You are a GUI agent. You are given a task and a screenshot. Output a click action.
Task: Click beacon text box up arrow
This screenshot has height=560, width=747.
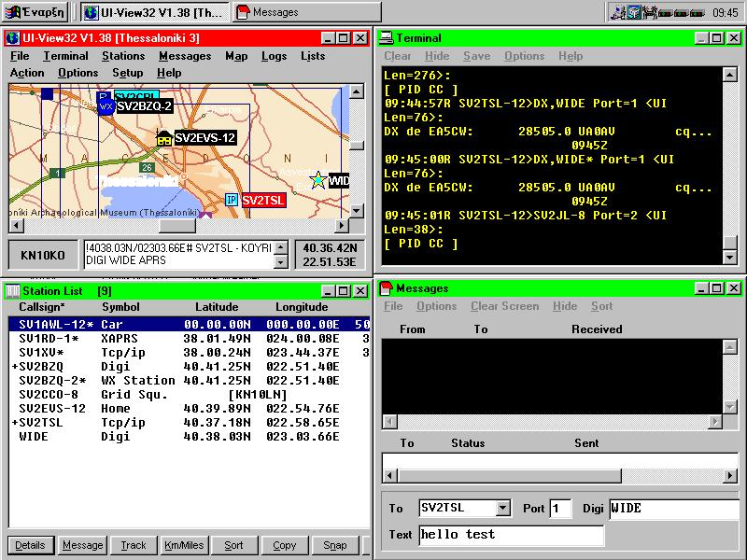coord(281,247)
